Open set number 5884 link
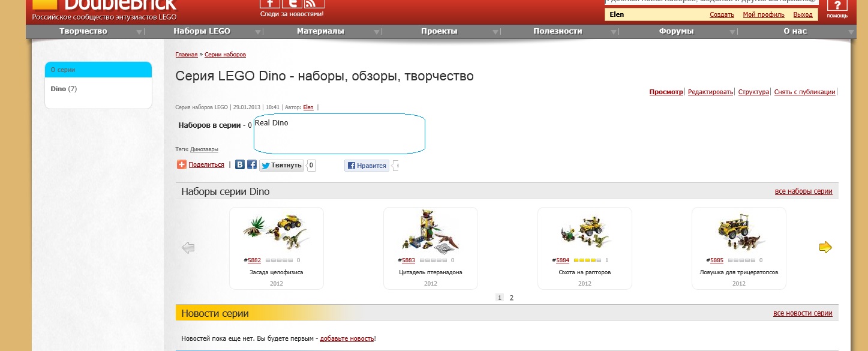The width and height of the screenshot is (868, 351). (563, 260)
